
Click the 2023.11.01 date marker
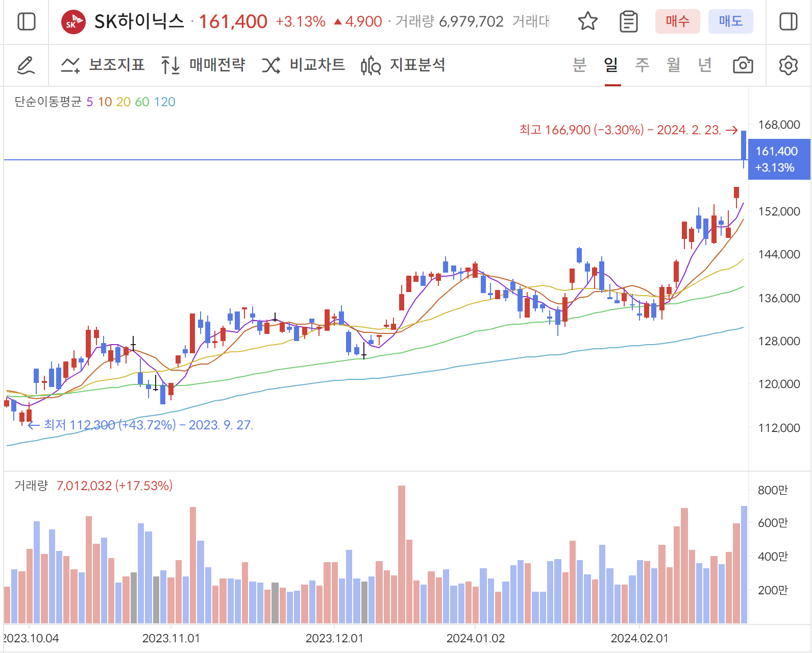point(171,638)
